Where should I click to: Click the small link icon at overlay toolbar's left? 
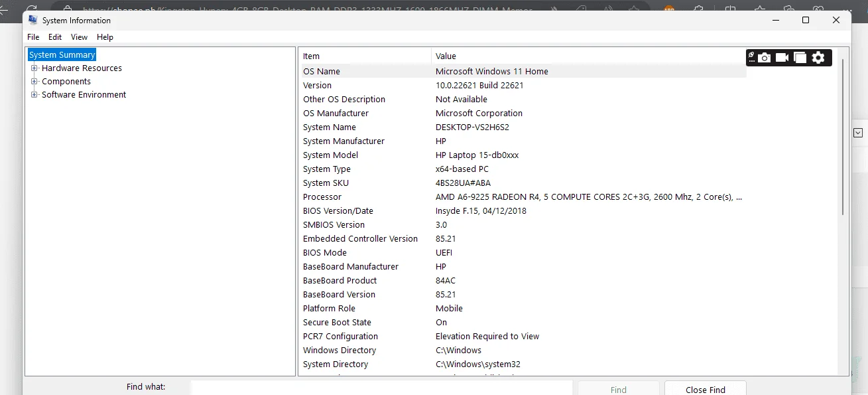[x=752, y=56]
